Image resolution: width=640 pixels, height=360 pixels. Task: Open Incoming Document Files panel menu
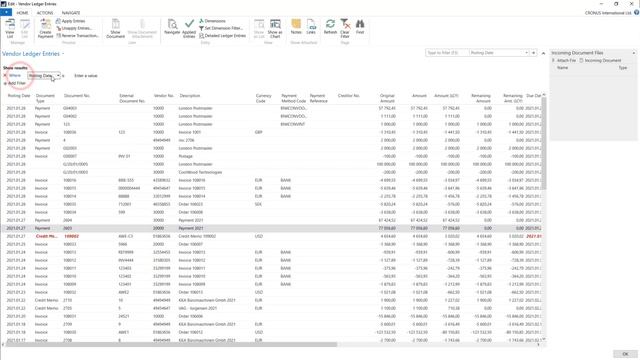[x=634, y=53]
